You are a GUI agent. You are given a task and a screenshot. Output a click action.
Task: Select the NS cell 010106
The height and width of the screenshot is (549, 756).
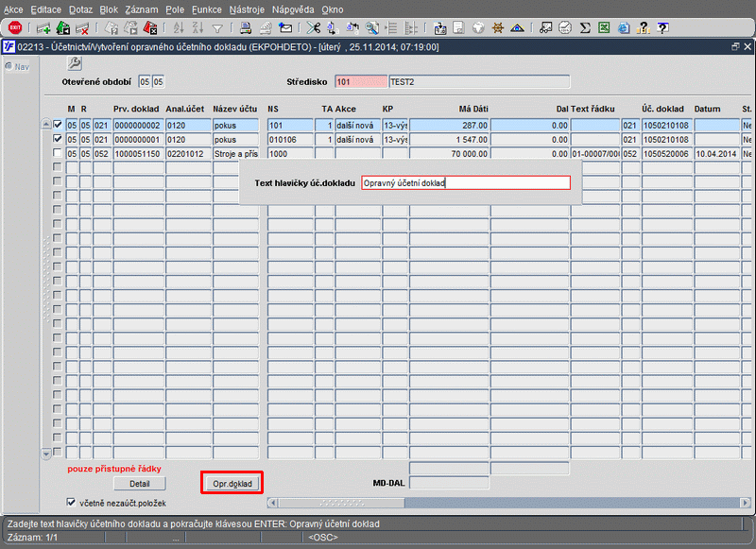pos(290,139)
